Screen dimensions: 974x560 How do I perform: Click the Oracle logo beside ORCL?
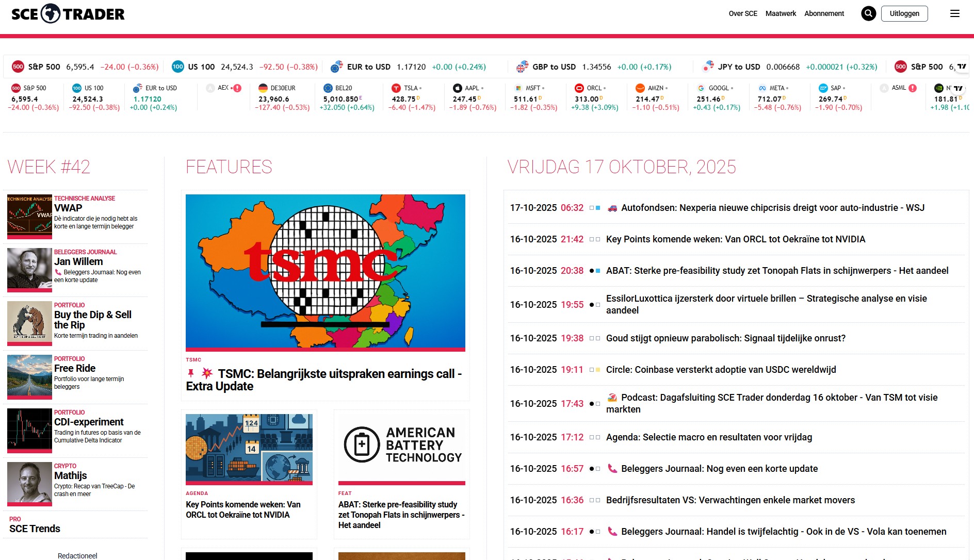pyautogui.click(x=579, y=88)
